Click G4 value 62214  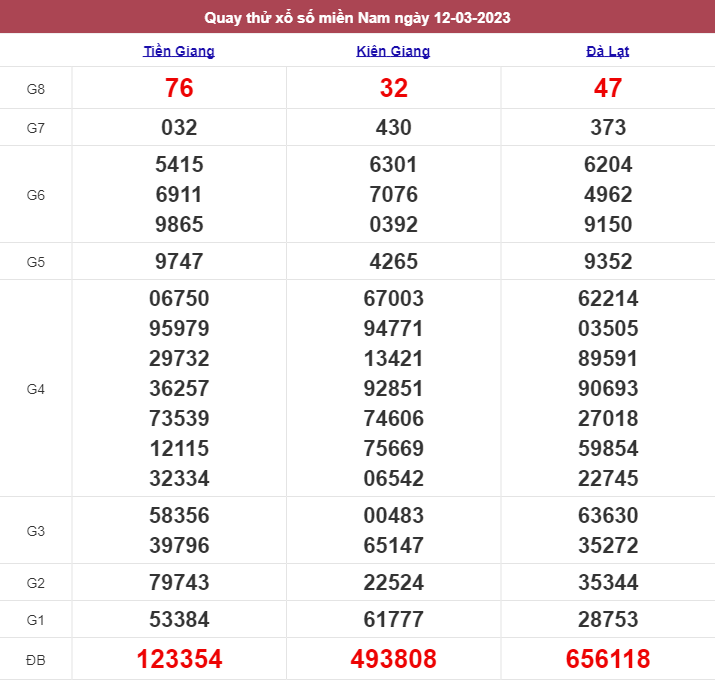[x=608, y=299]
